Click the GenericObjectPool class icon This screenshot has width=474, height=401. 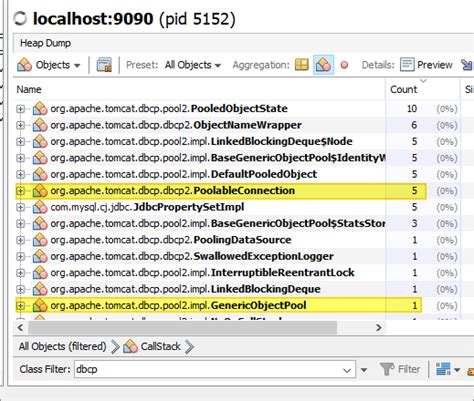click(40, 305)
